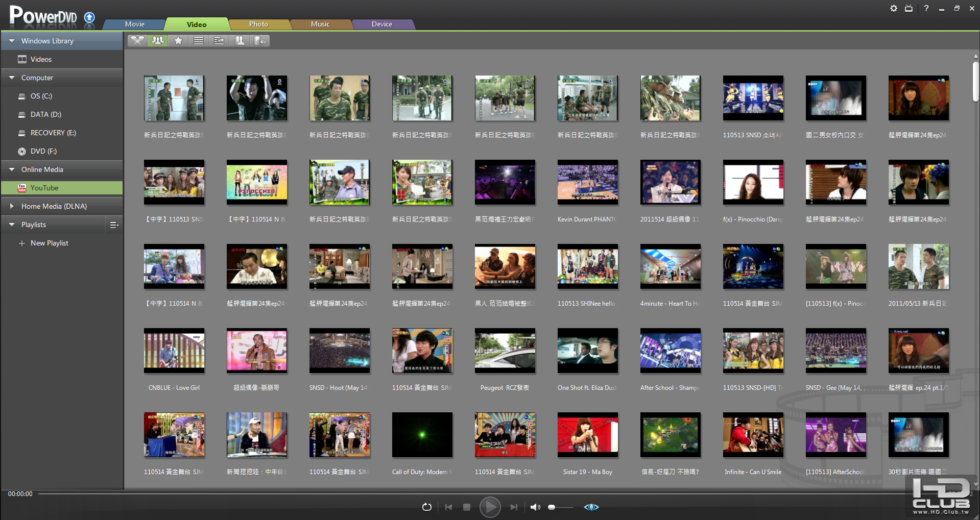
Task: Collapse the Online Media section arrow
Action: click(x=12, y=169)
